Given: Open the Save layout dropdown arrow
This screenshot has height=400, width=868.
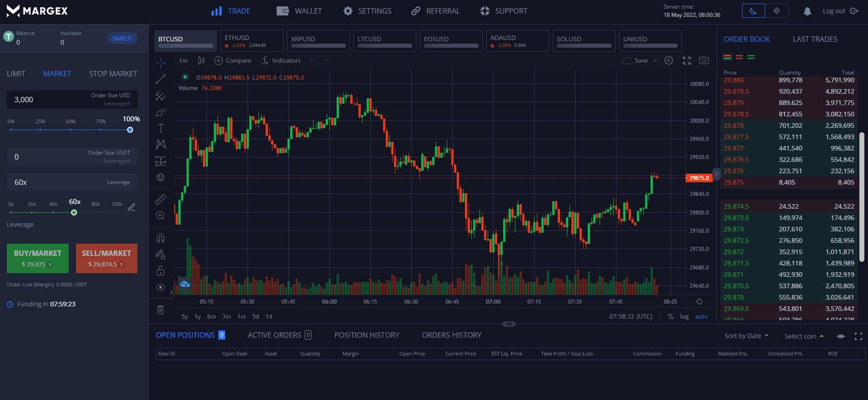Looking at the screenshot, I should click(655, 60).
